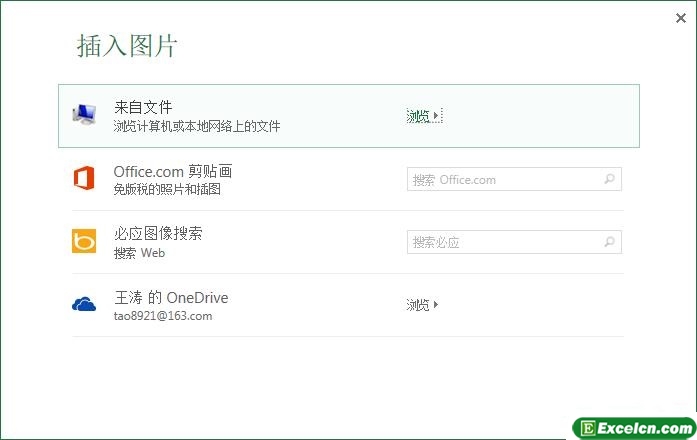The width and height of the screenshot is (697, 440).
Task: Click the 插入图片 dialog title
Action: [127, 46]
